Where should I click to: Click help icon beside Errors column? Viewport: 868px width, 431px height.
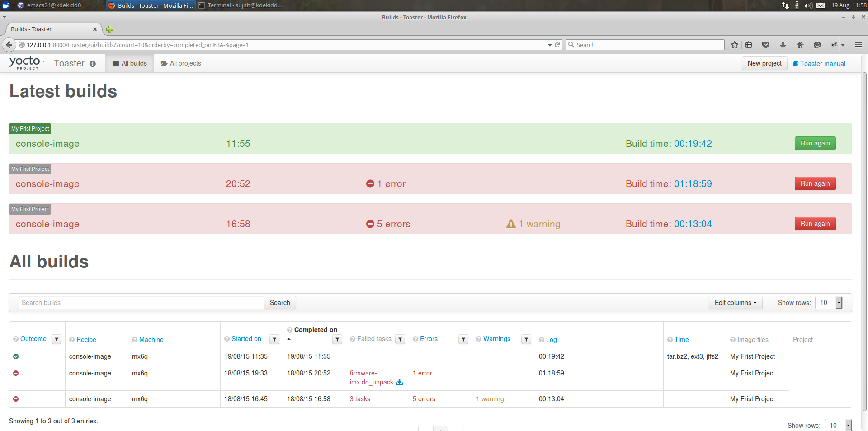[x=415, y=339]
